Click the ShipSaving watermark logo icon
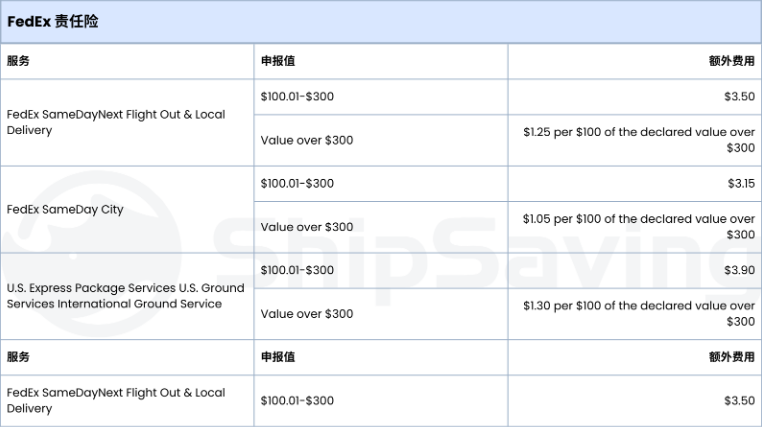Screen dimensions: 762x427 92,253
